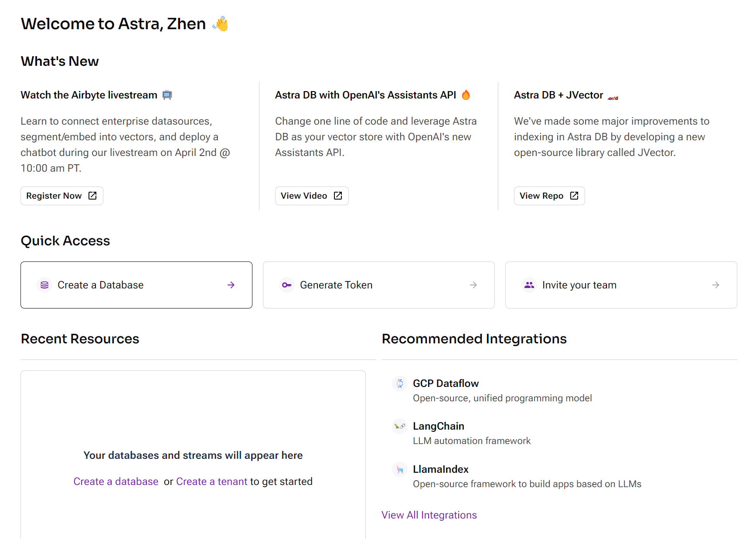Click the arrow on Invite your team card
The width and height of the screenshot is (756, 539).
coord(715,285)
